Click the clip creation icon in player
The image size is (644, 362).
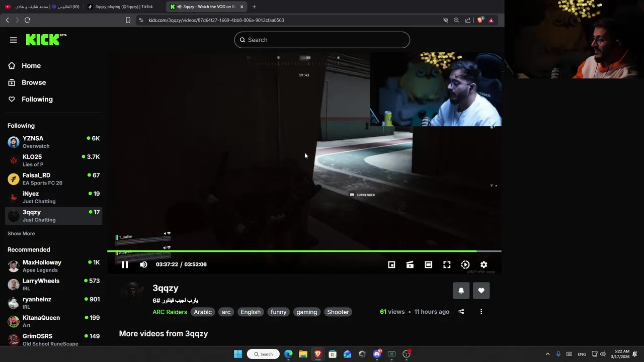point(410,264)
